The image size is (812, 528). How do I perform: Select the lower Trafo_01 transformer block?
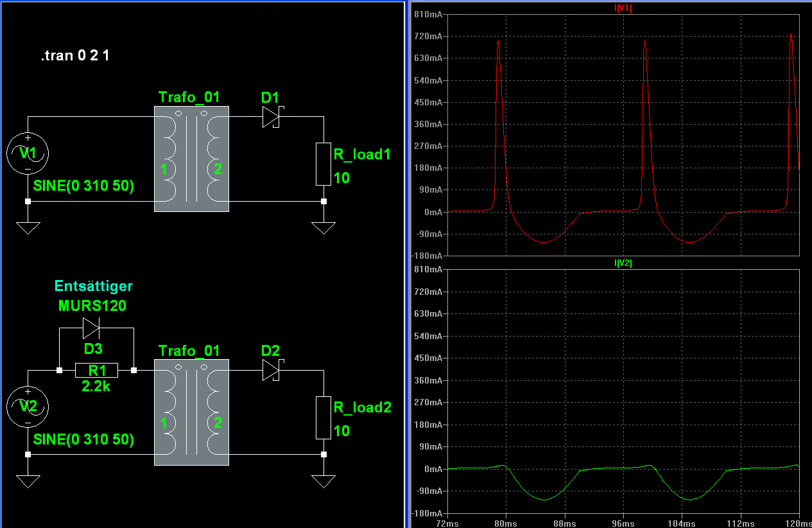pos(191,412)
